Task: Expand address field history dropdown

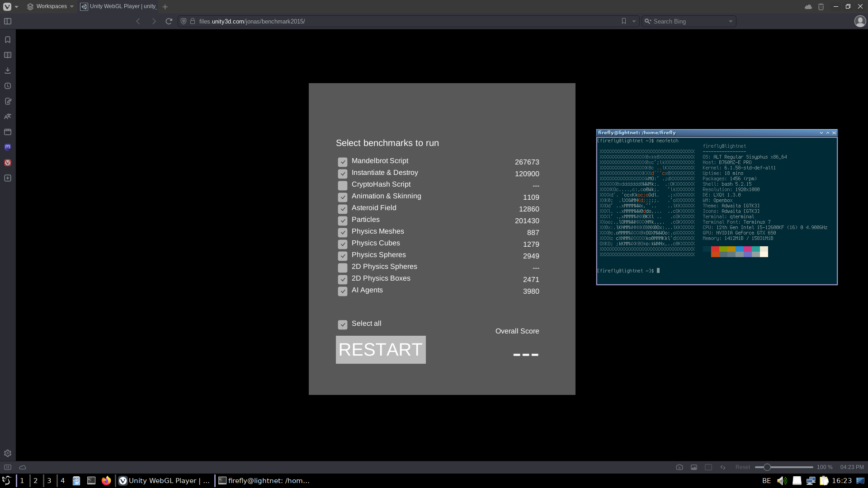Action: point(634,21)
